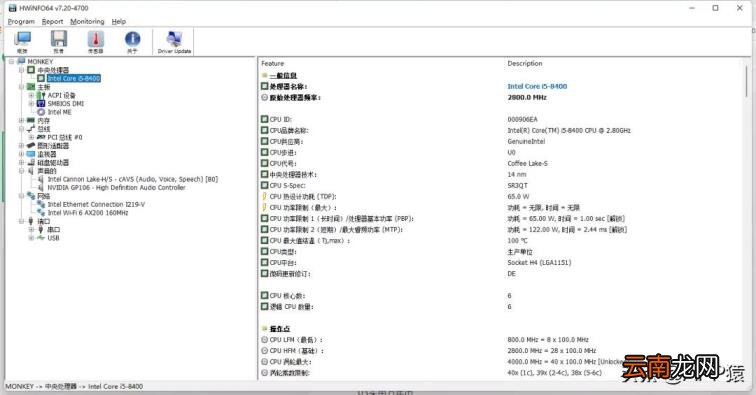This screenshot has width=756, height=395.
Task: Select Intel Ethernet Connection I219-V tree item
Action: point(96,204)
